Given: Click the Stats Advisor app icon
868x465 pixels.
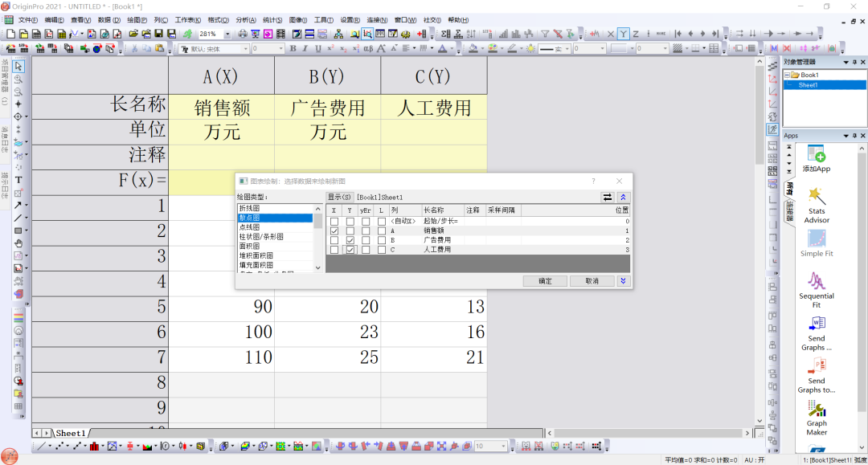Looking at the screenshot, I should point(817,196).
